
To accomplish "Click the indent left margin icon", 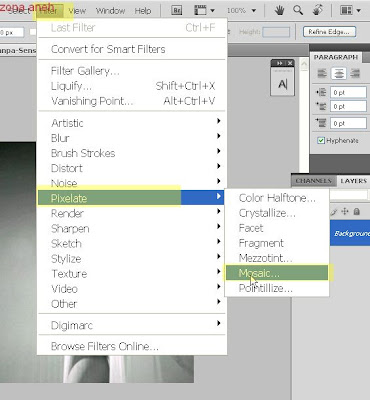I will (x=321, y=92).
